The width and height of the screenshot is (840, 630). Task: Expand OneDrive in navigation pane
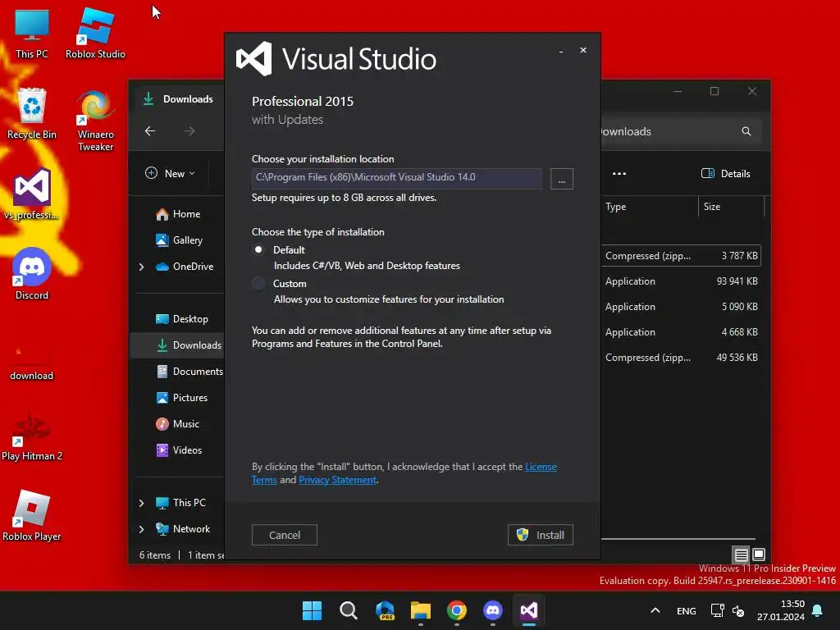(141, 267)
